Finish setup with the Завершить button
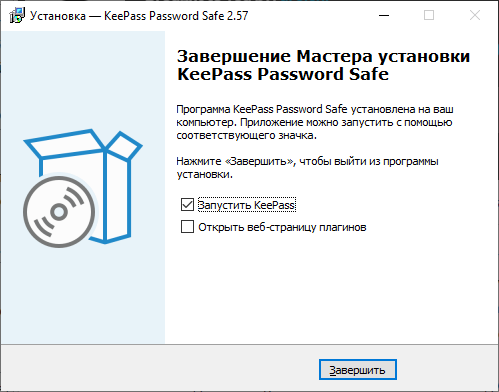 click(358, 369)
